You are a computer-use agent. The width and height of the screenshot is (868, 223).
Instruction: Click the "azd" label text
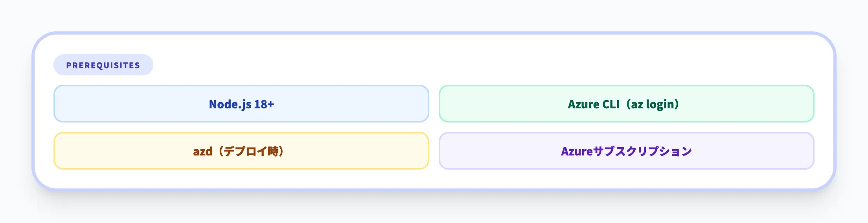[x=202, y=152]
